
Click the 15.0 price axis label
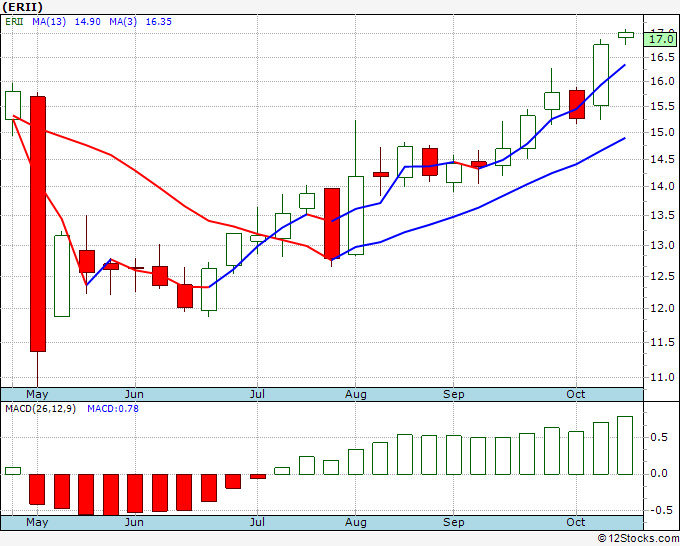662,133
